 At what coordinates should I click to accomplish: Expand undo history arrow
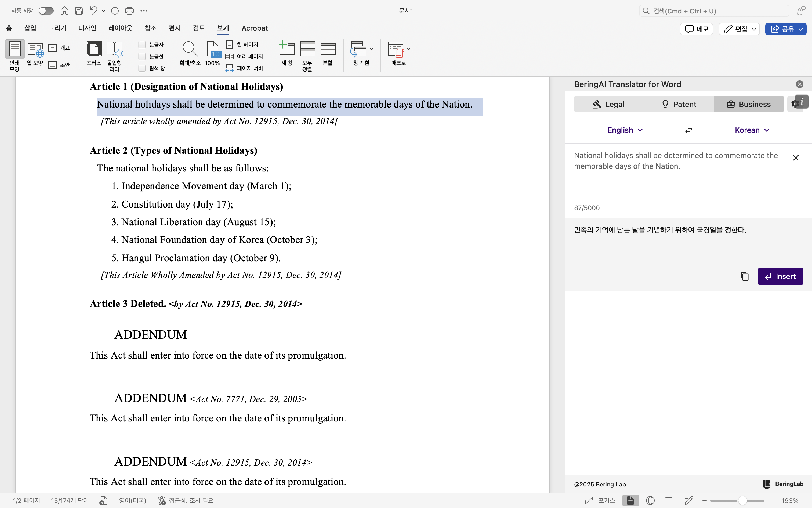point(104,11)
